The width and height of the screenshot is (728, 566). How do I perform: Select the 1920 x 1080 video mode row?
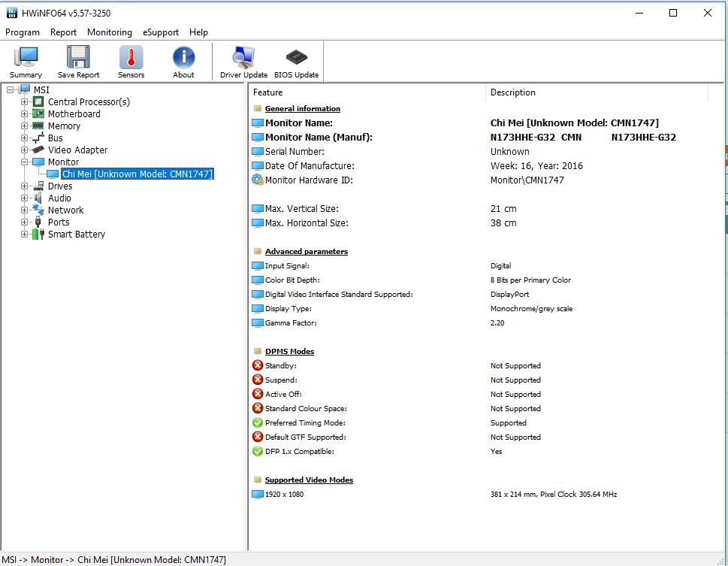pos(485,495)
